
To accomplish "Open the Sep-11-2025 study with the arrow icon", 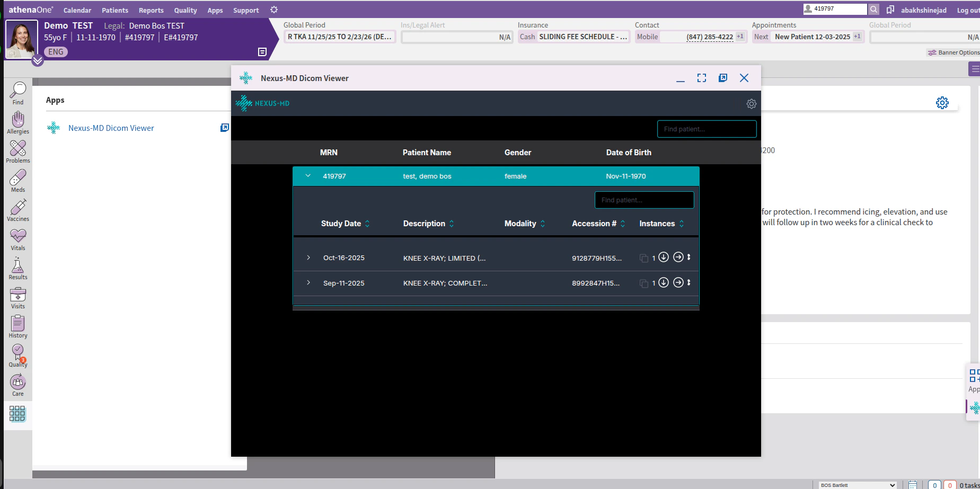I will 678,282.
